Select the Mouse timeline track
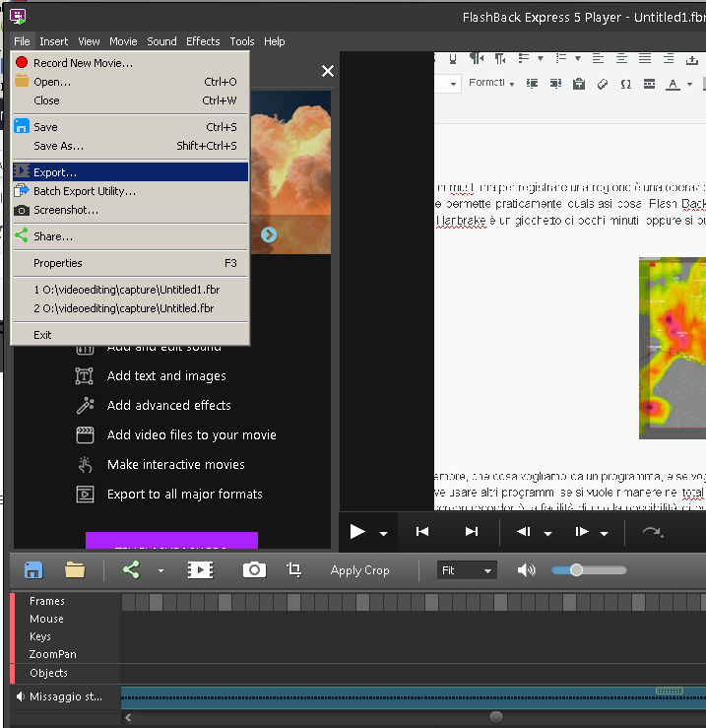 point(46,619)
